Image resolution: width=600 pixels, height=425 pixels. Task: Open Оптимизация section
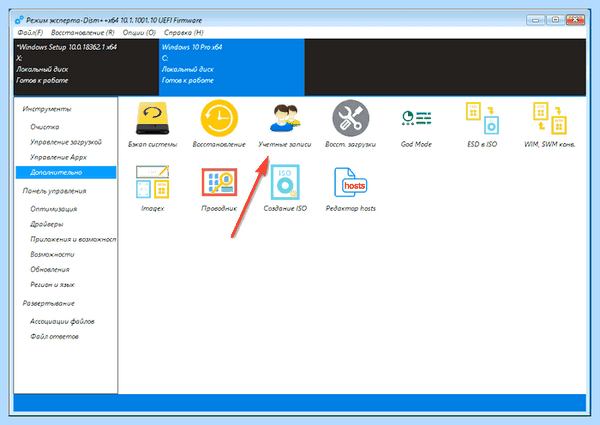pos(54,209)
